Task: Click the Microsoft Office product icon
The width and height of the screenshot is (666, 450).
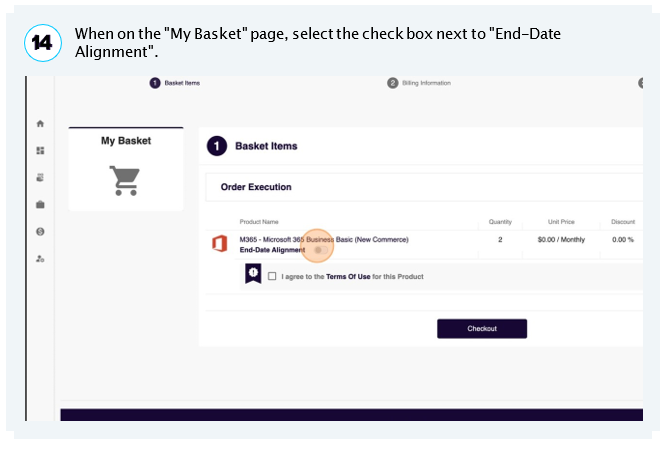Action: 220,243
